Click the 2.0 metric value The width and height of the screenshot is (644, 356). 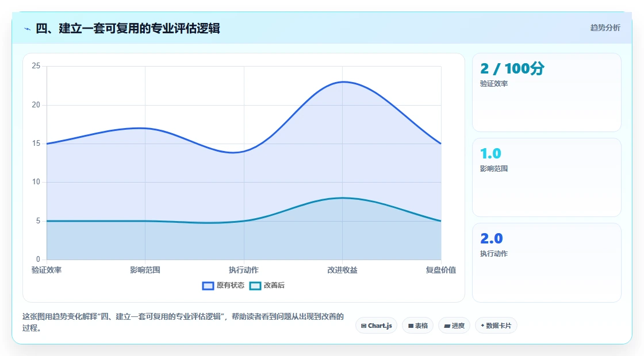491,238
